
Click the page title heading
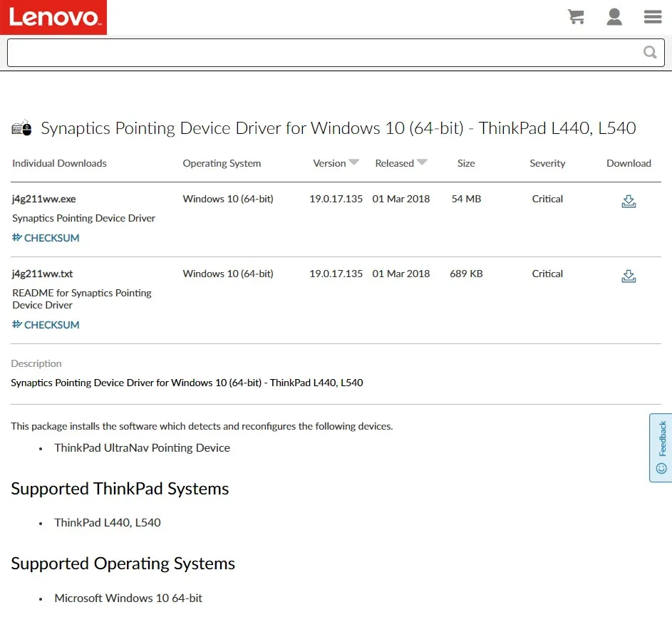338,128
